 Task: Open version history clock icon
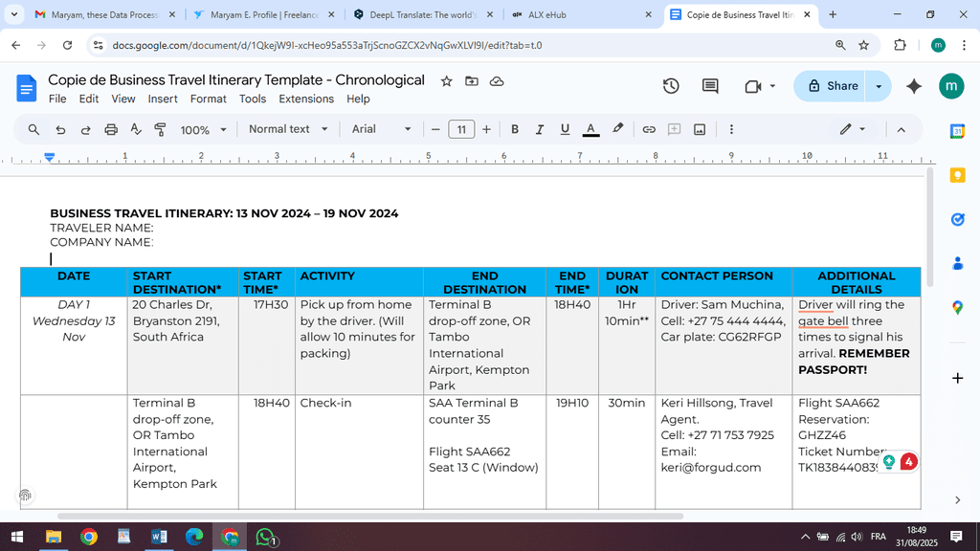point(671,86)
